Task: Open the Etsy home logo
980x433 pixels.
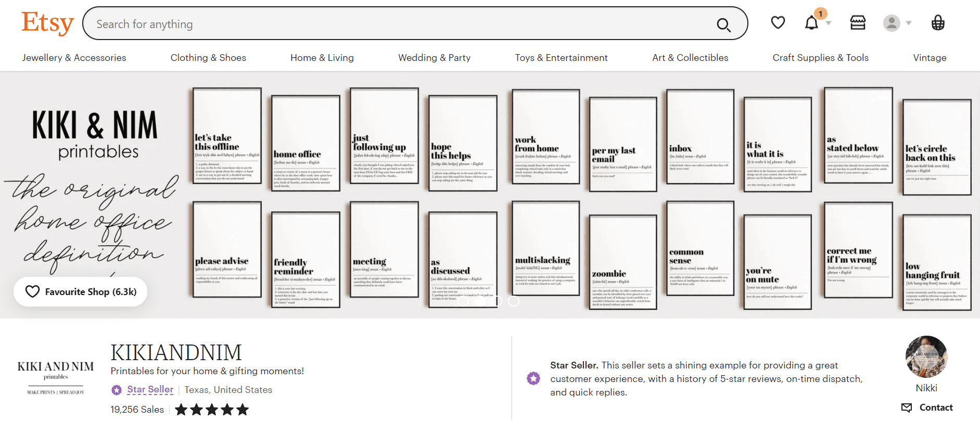Action: point(47,23)
